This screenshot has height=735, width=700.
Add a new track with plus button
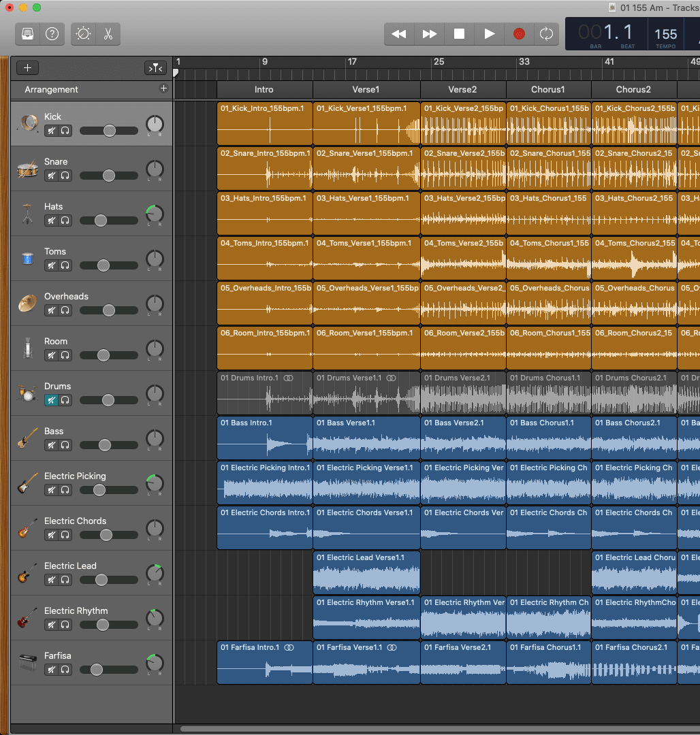pyautogui.click(x=27, y=67)
